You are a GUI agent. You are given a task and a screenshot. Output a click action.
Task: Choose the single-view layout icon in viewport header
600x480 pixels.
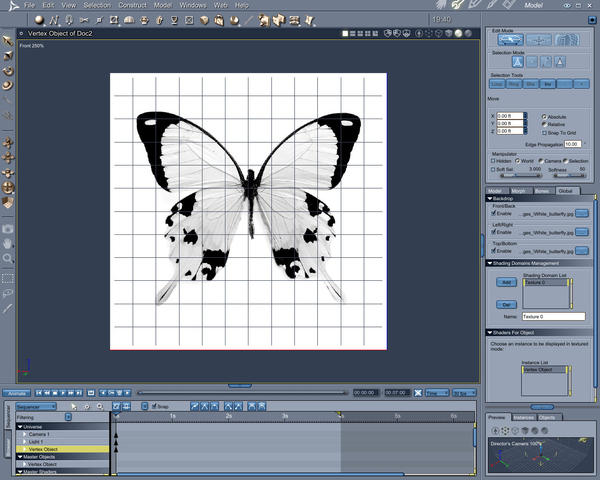[345, 34]
